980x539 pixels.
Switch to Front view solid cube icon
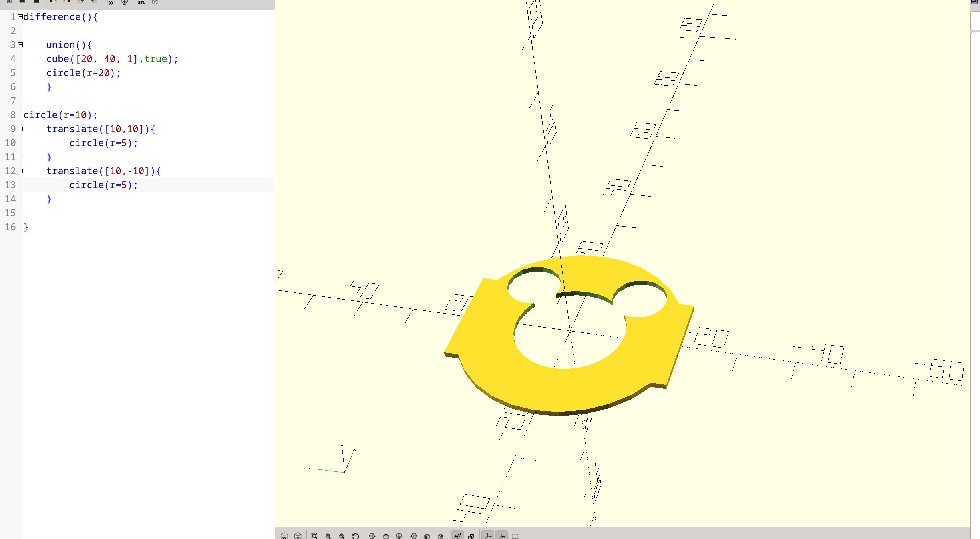click(427, 535)
